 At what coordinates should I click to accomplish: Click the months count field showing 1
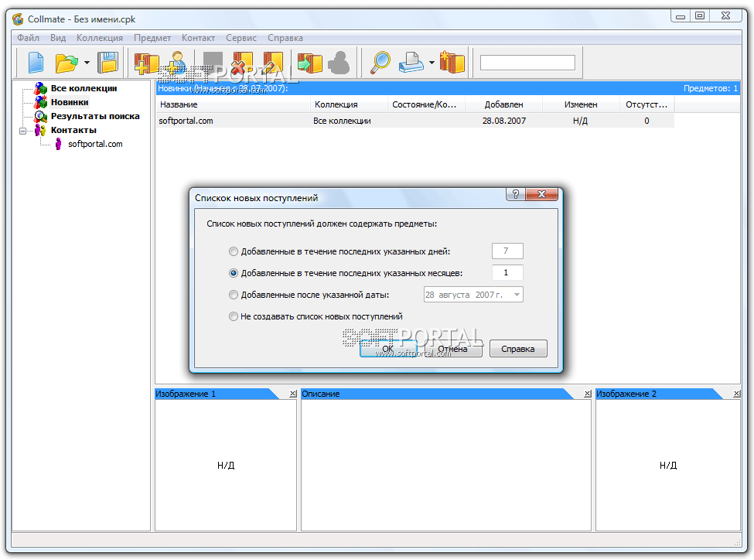[507, 272]
